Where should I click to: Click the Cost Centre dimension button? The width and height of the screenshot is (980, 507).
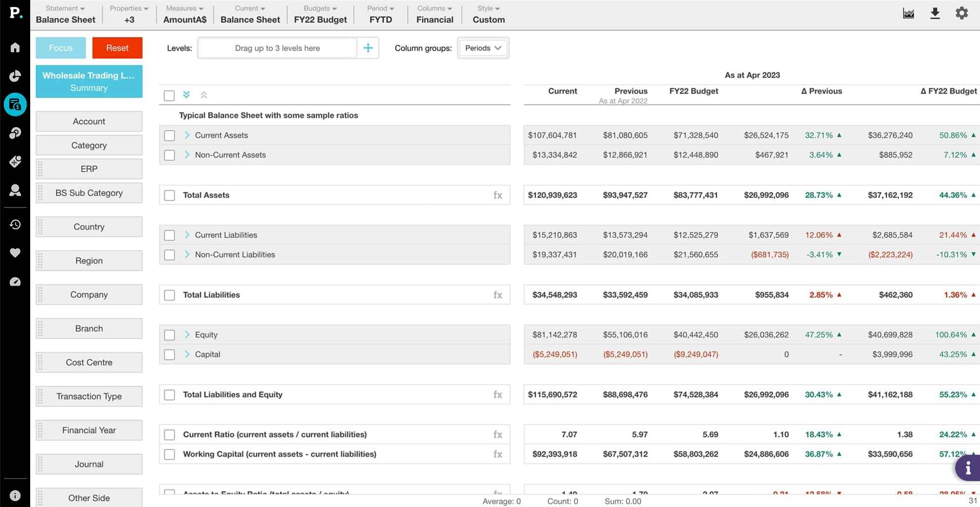[x=89, y=362]
